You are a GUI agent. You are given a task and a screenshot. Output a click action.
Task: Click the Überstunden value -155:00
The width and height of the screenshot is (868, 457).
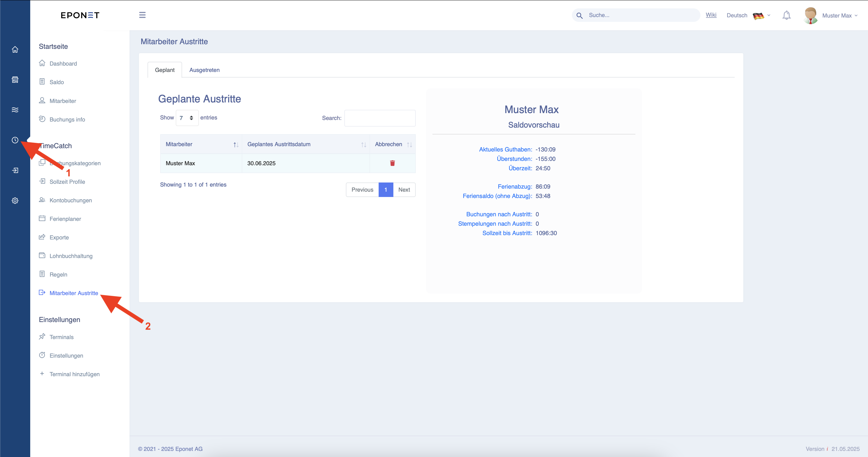coord(545,159)
